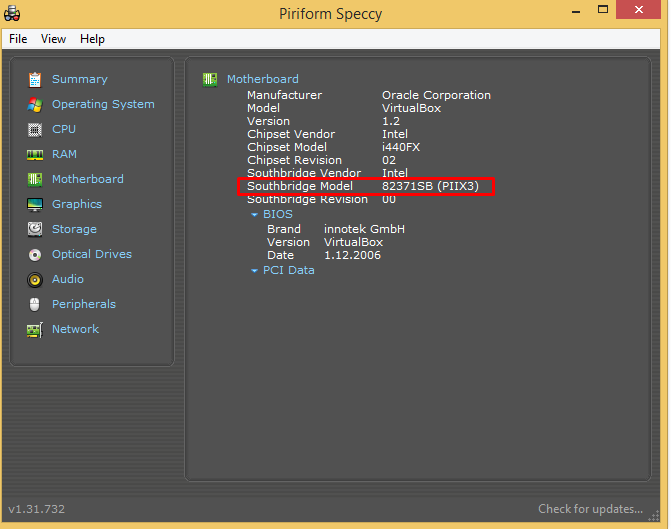Expand the PCI Data section

[288, 270]
